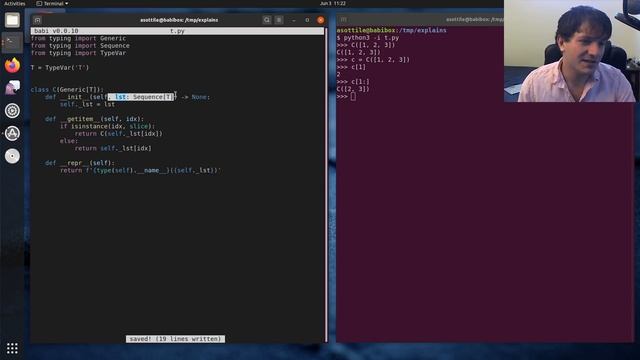Click 'return self._lst[idx]' line
This screenshot has width=640, height=360.
(113, 149)
